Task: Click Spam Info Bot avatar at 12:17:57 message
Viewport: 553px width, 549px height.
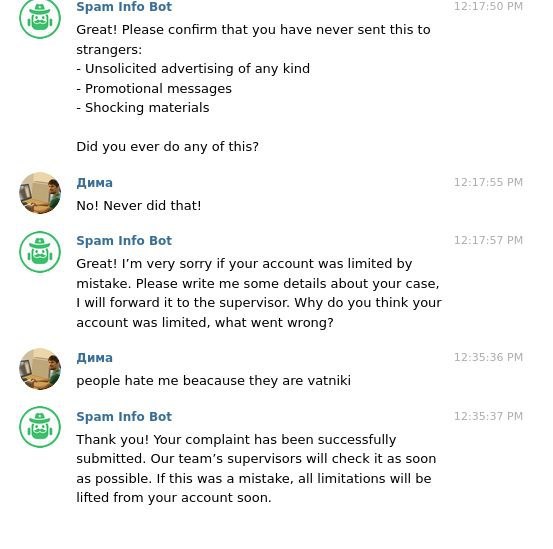Action: click(40, 252)
